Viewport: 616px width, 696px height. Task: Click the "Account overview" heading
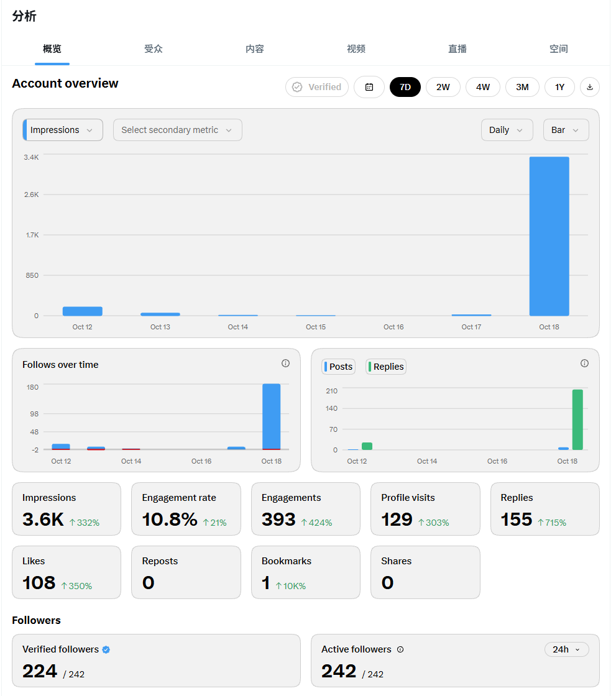pos(65,83)
